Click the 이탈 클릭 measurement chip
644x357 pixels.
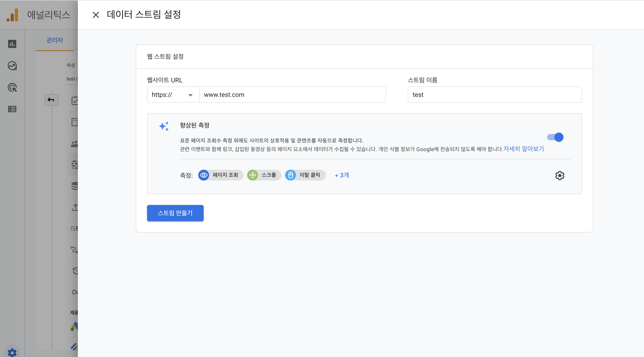[x=305, y=175]
